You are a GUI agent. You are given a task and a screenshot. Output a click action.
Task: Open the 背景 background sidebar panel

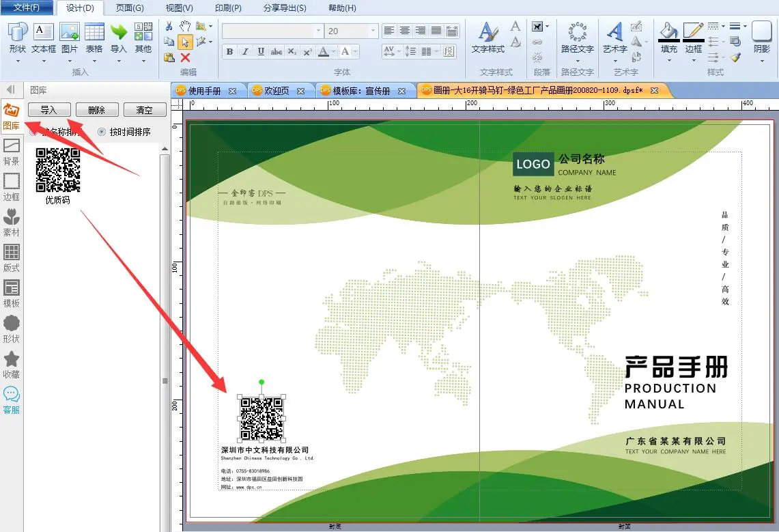tap(12, 152)
